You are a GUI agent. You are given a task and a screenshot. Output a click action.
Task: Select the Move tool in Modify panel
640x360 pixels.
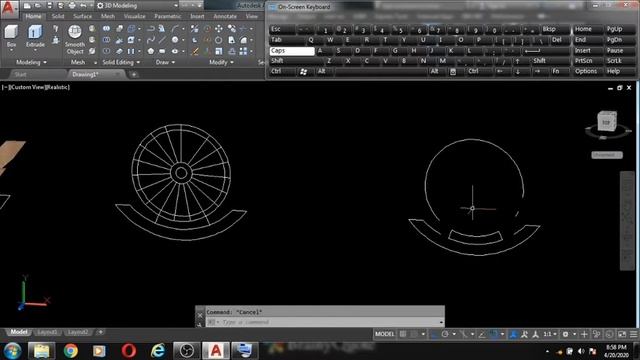[x=219, y=29]
